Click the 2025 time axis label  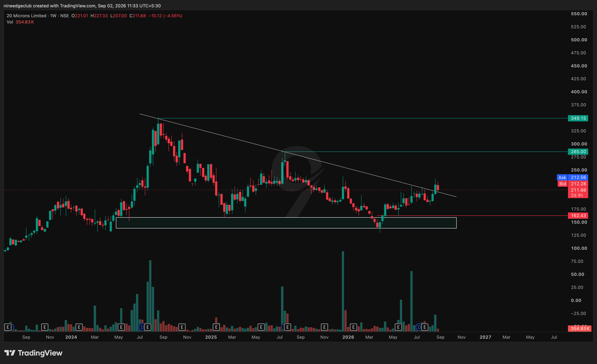click(211, 337)
